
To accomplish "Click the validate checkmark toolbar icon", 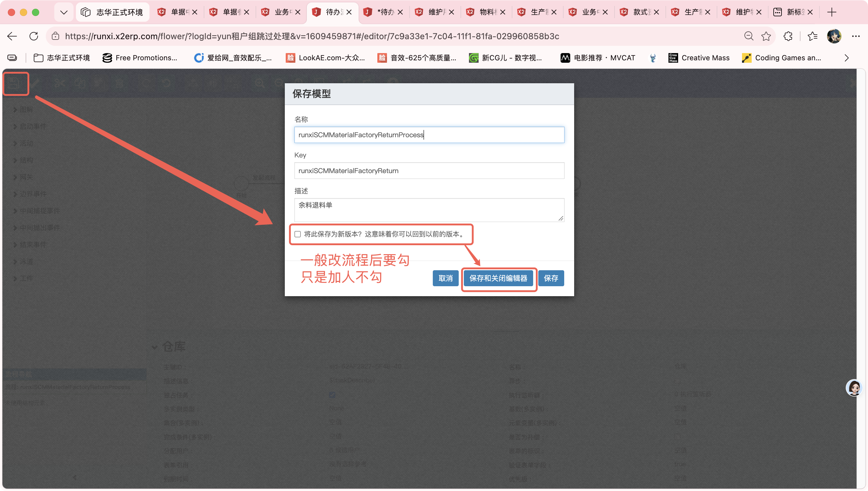I will click(x=35, y=83).
